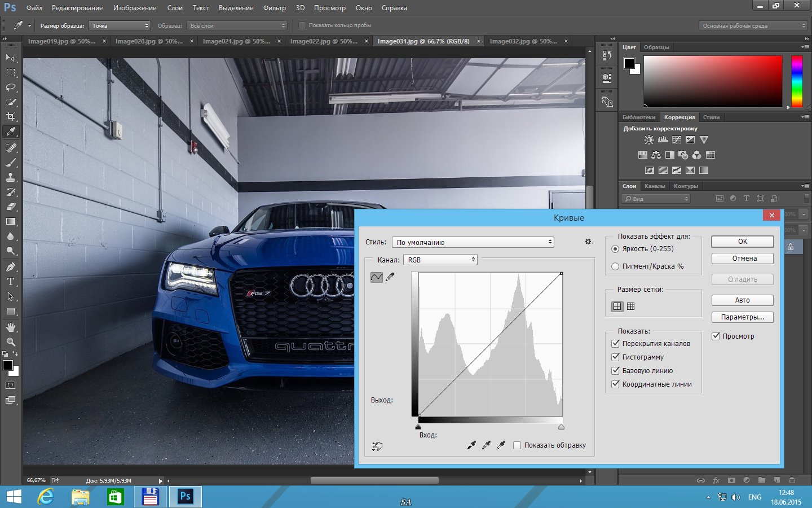The image size is (812, 508).
Task: Open the Образец Все слои dropdown
Action: [x=237, y=25]
